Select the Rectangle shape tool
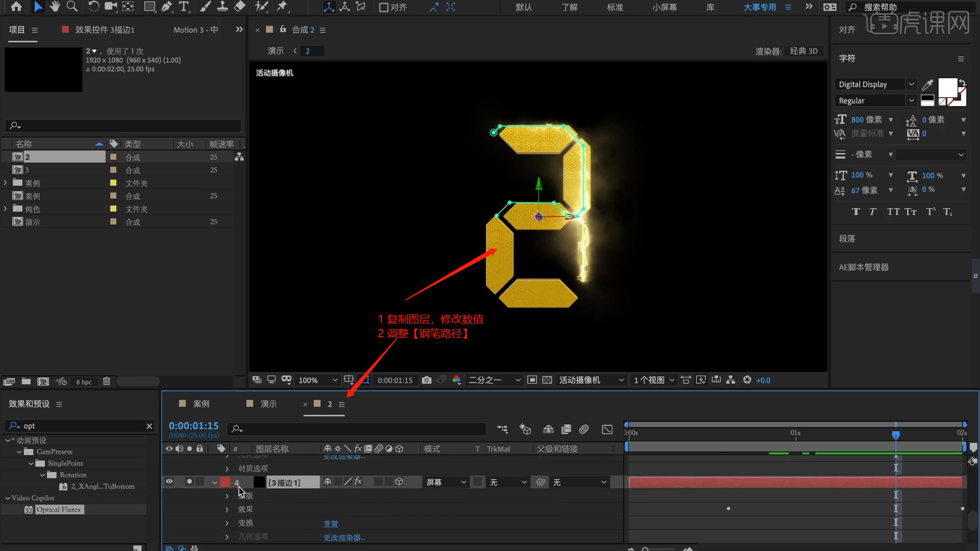Image resolution: width=980 pixels, height=551 pixels. 150,7
